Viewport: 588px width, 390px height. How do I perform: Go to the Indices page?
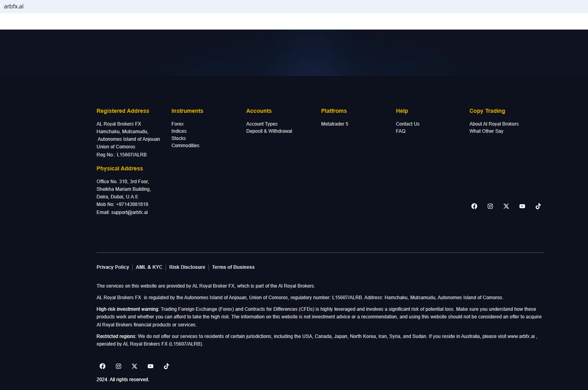(179, 131)
